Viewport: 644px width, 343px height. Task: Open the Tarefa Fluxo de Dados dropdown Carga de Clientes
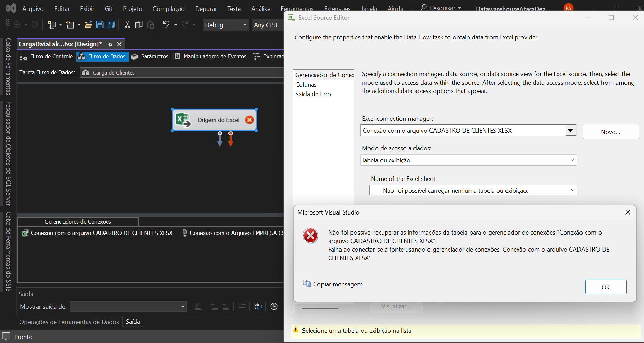point(182,73)
